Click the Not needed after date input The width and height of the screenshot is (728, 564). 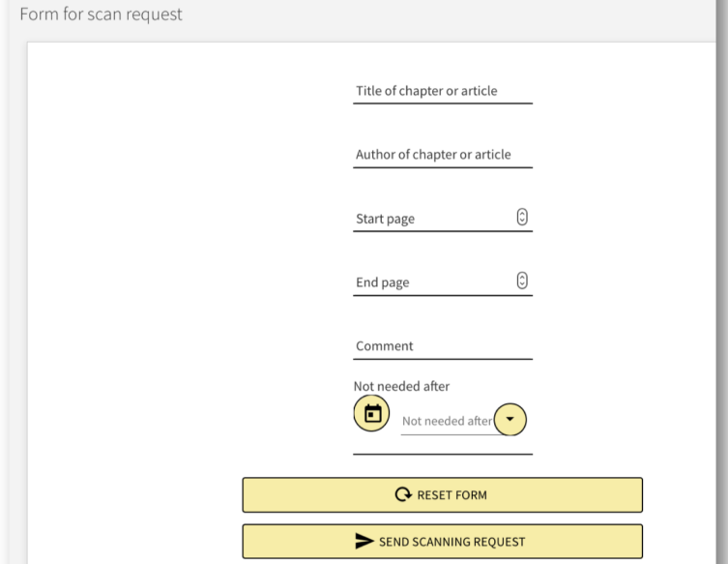[447, 421]
